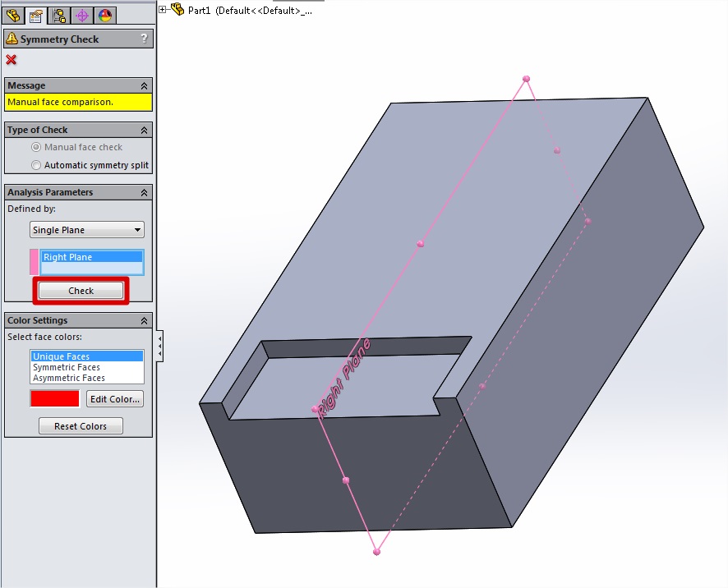Open the Single Plane dropdown
The height and width of the screenshot is (588, 728).
click(86, 230)
